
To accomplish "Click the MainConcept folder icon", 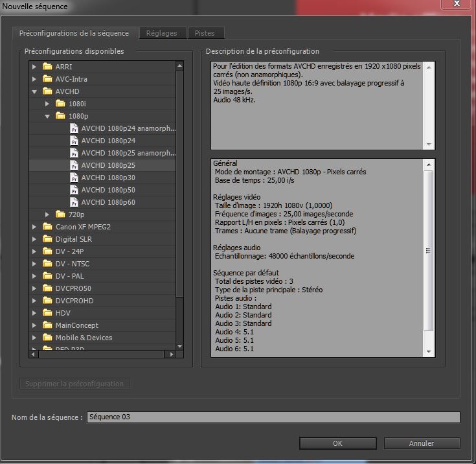I will click(x=47, y=325).
